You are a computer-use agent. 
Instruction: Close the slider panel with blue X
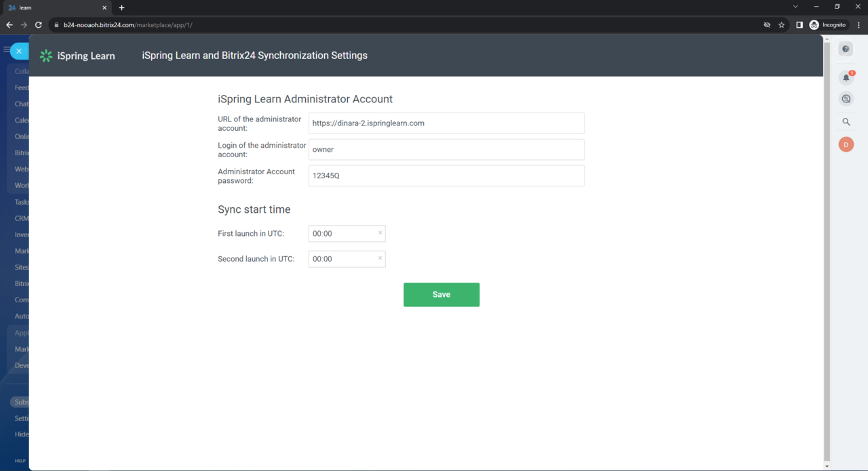point(19,51)
